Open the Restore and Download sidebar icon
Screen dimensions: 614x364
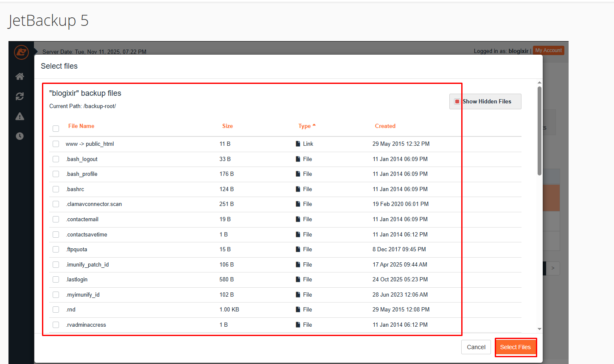pos(20,96)
